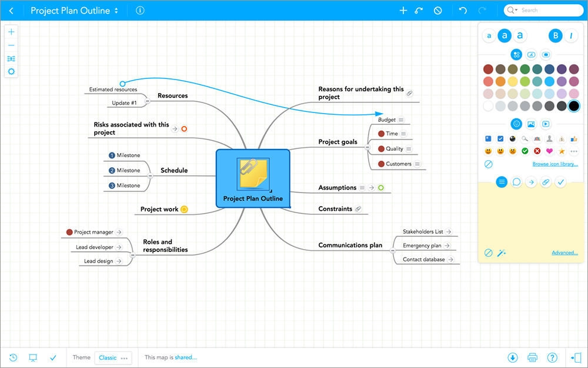This screenshot has height=368, width=588.
Task: Pick the yellow color swatch
Action: pos(512,81)
